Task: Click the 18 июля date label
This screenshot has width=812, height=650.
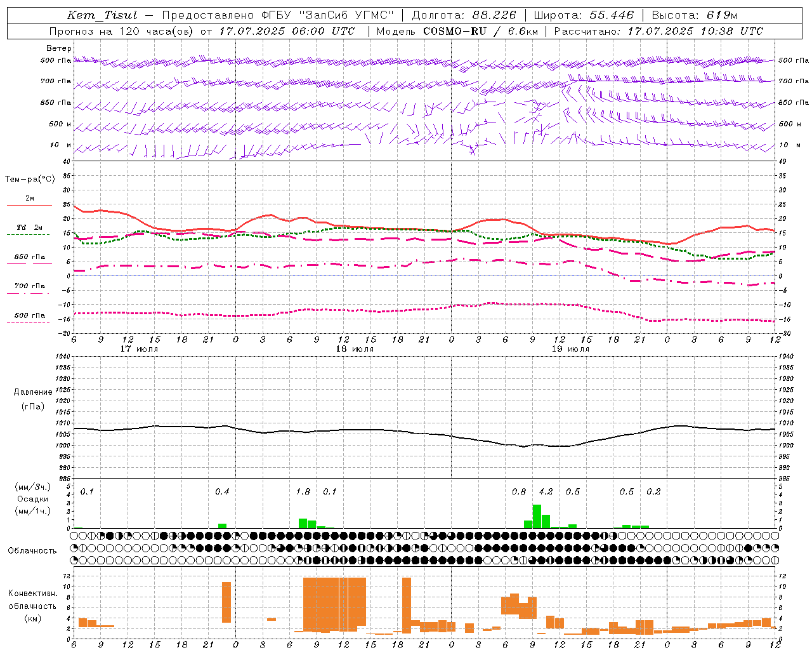Action: click(355, 349)
